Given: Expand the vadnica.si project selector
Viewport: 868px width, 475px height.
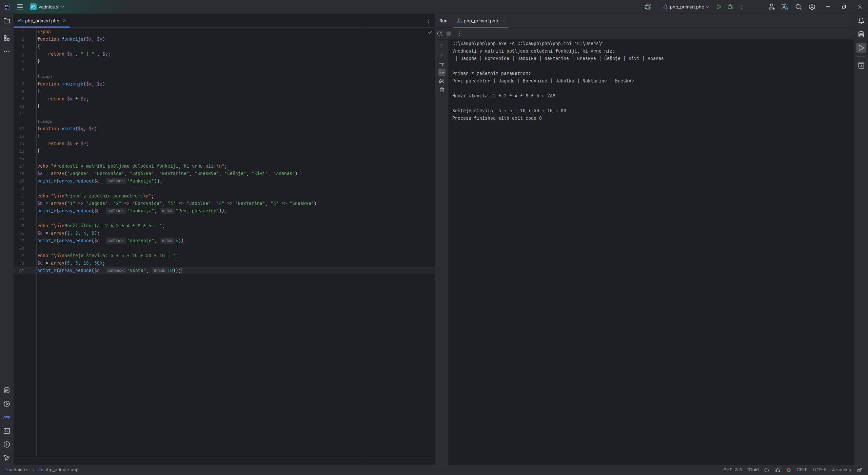Looking at the screenshot, I should pos(47,6).
